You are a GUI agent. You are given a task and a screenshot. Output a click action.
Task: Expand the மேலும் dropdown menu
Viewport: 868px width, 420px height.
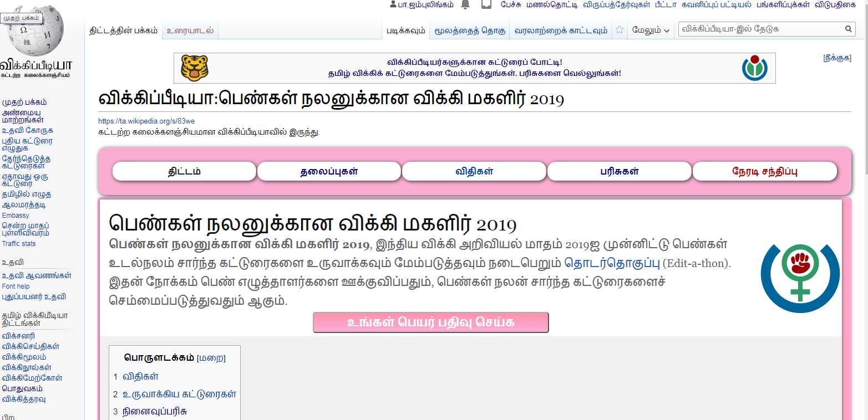(x=651, y=30)
